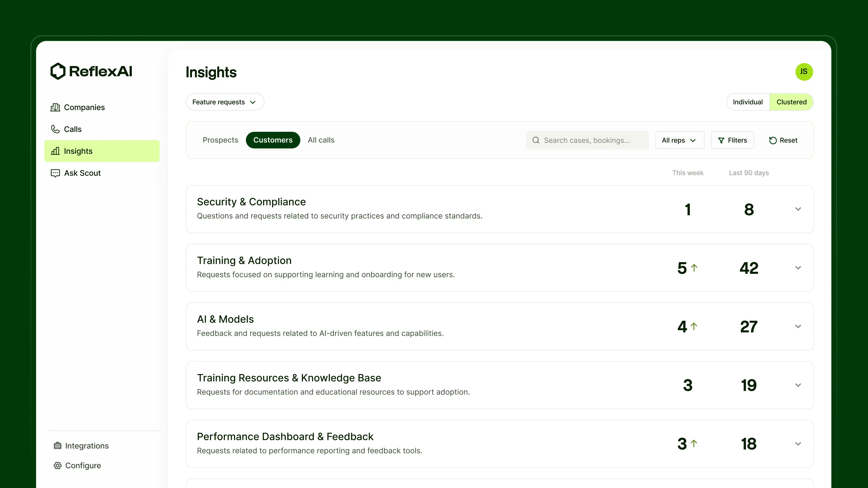Click the Integrations briefcase icon
This screenshot has width=868, height=488.
click(58, 445)
